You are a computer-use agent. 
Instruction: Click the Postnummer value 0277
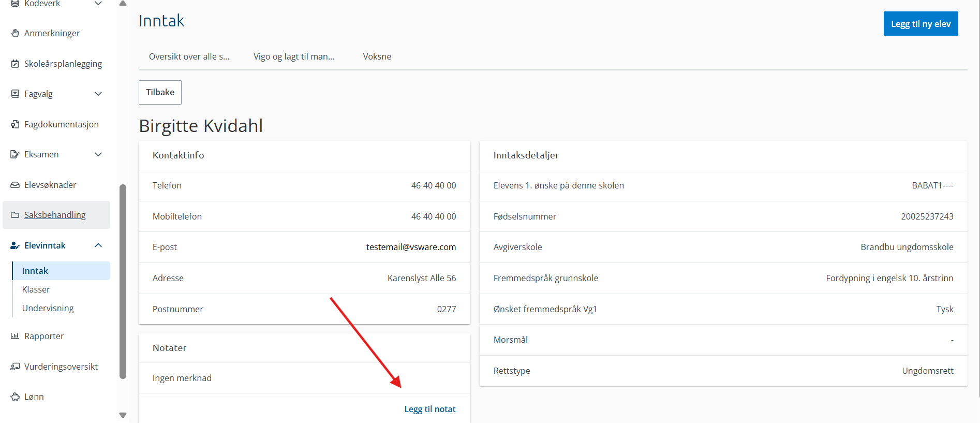tap(447, 309)
